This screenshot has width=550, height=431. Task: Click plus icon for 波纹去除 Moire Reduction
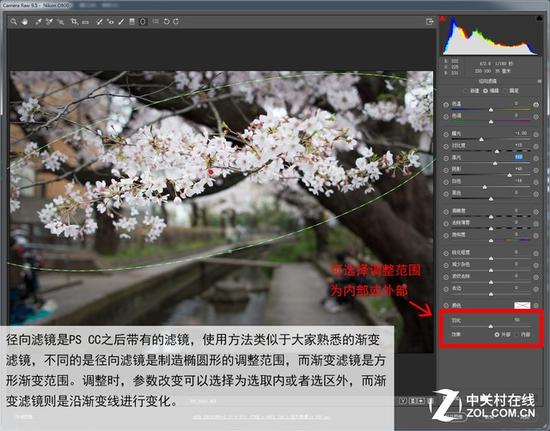[x=536, y=277]
